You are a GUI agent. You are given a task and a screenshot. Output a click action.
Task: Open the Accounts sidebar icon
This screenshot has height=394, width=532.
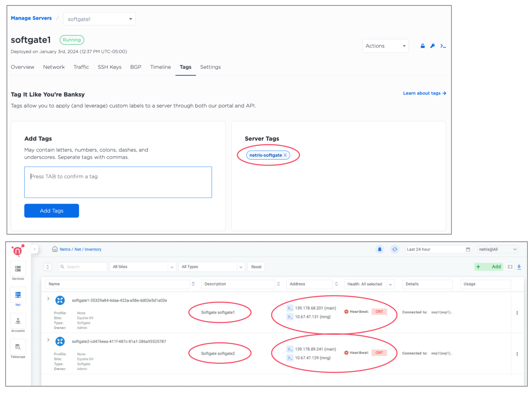[18, 321]
